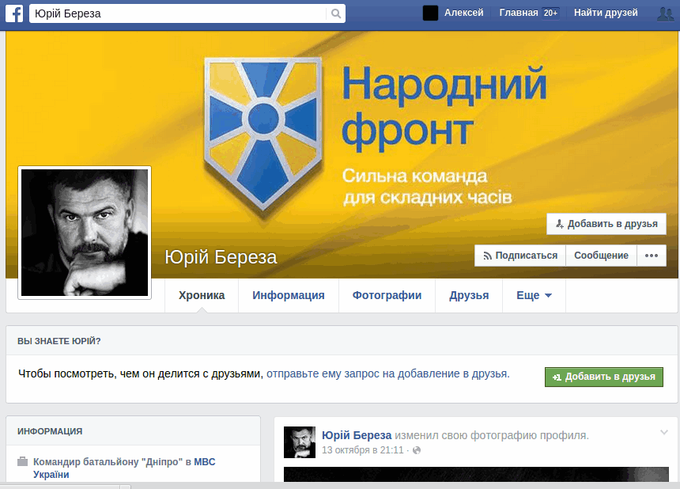Go to Главная in top bar
Screen dimensions: 680x489
(519, 13)
